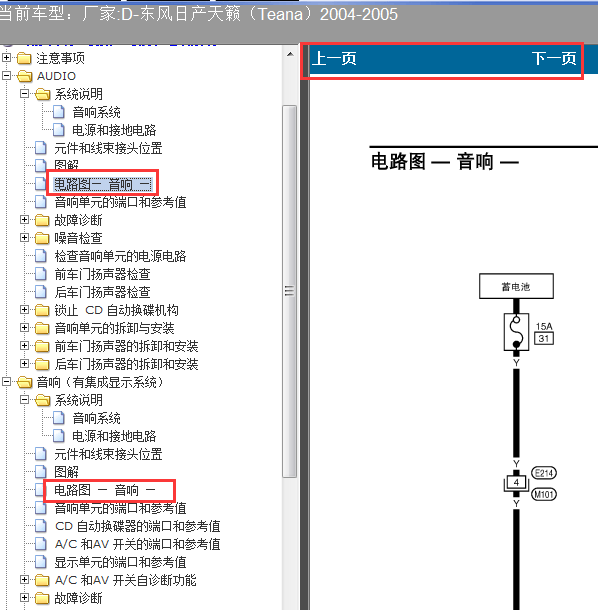
Task: Open 音响单元的端口和参考值 under AUDIO
Action: point(120,202)
